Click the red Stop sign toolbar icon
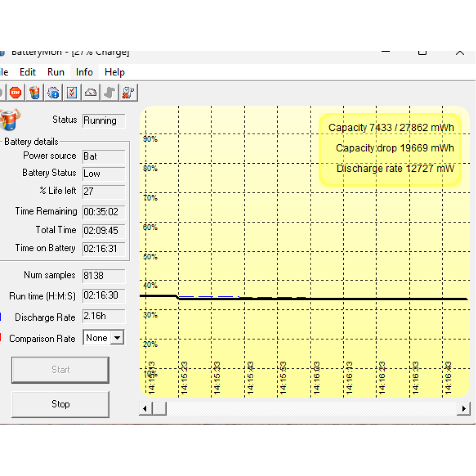The image size is (476, 476). (x=16, y=92)
